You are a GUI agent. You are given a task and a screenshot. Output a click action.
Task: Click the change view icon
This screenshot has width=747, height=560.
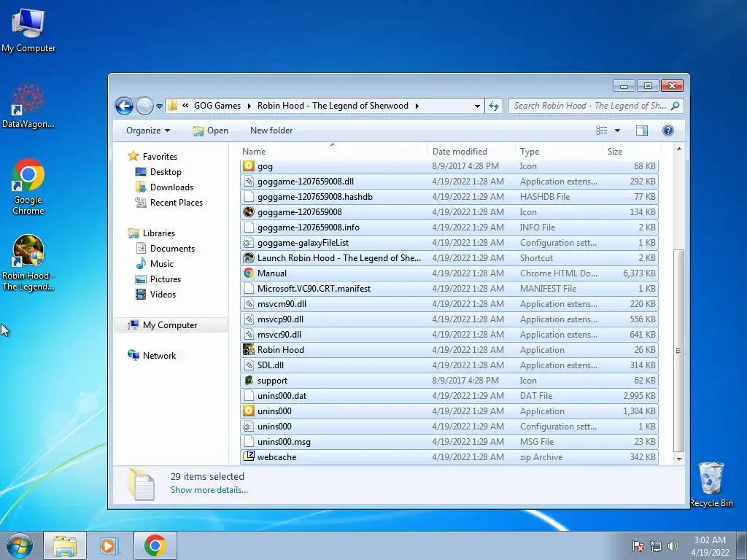pyautogui.click(x=602, y=131)
